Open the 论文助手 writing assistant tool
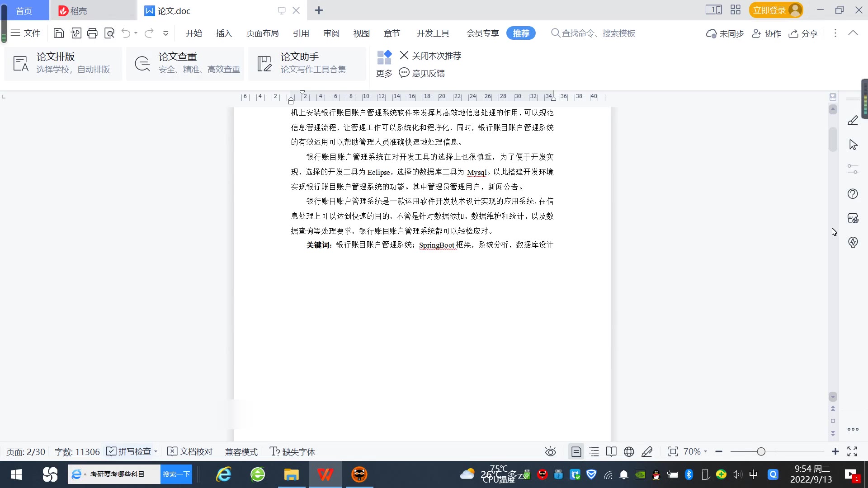 pyautogui.click(x=307, y=63)
